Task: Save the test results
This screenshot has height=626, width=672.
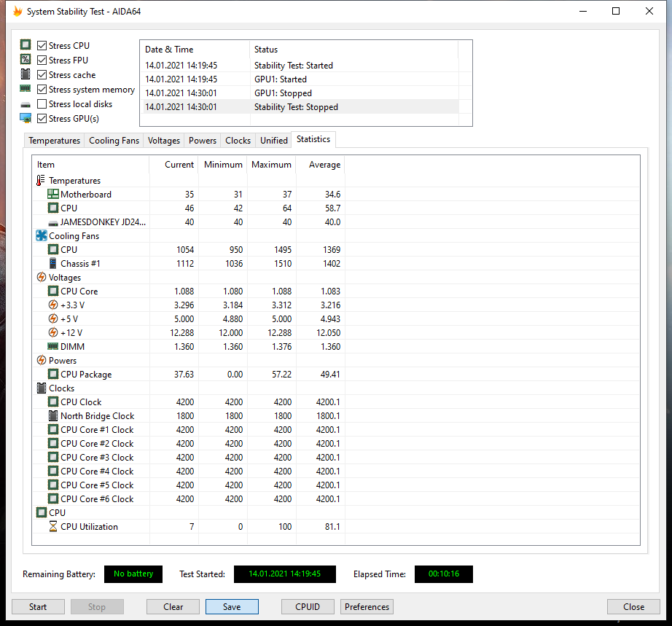Action: 232,607
